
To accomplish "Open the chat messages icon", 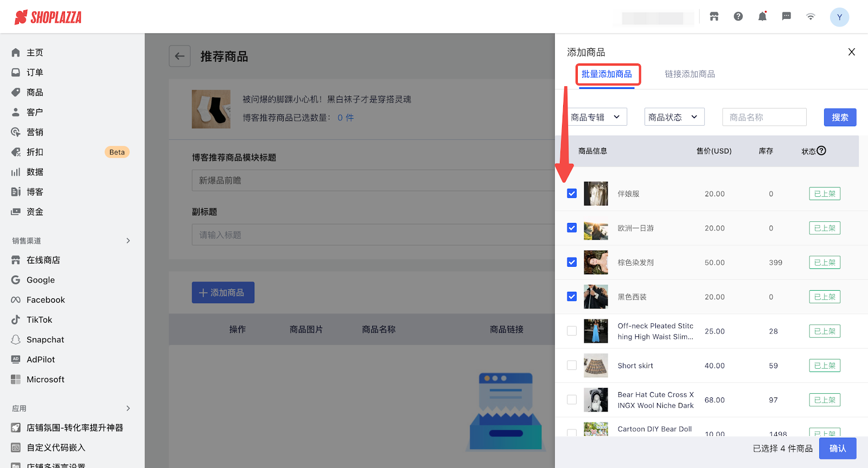I will 786,17.
